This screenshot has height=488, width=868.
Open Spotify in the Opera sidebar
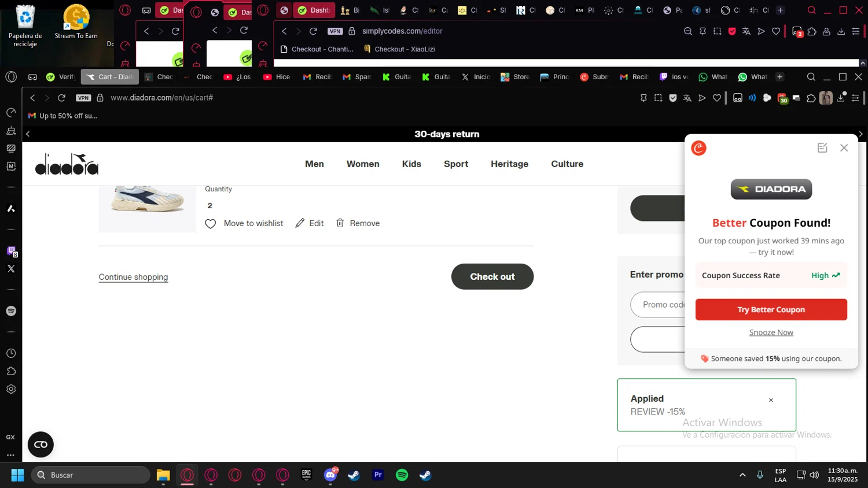pos(11,311)
